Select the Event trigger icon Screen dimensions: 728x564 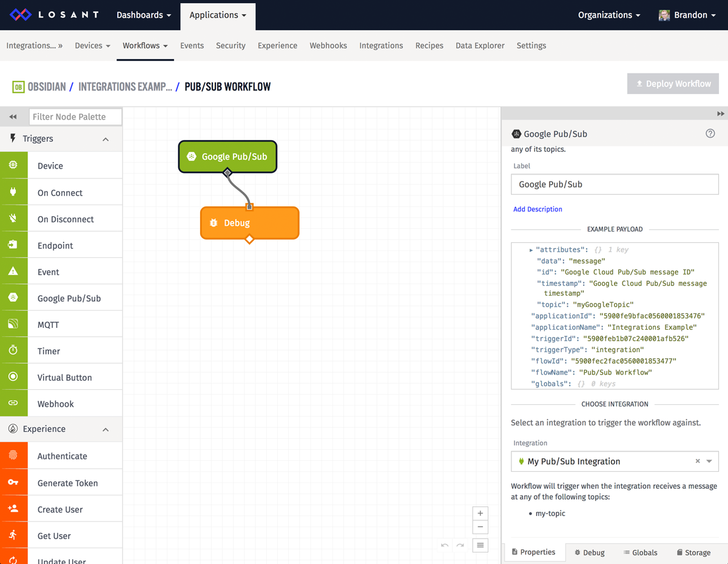coord(13,271)
